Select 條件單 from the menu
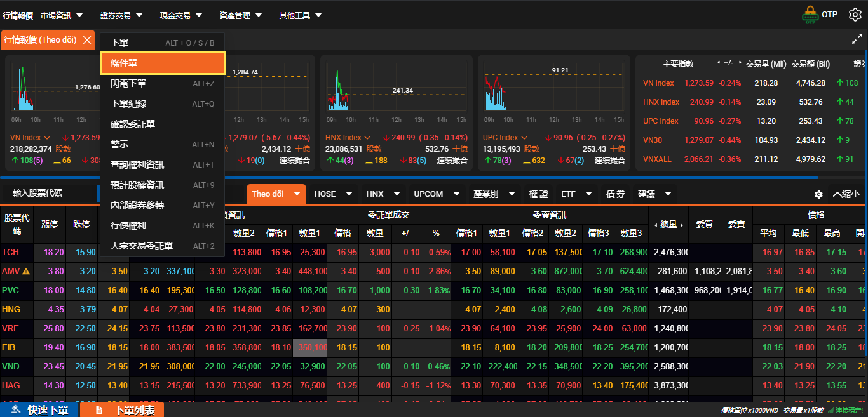The width and height of the screenshot is (868, 417). (x=162, y=63)
